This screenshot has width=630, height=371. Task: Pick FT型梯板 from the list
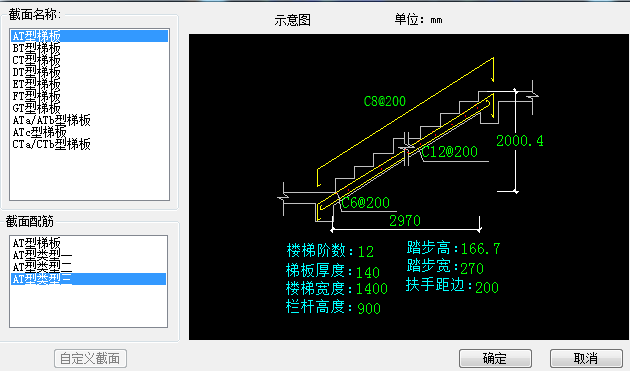point(37,96)
